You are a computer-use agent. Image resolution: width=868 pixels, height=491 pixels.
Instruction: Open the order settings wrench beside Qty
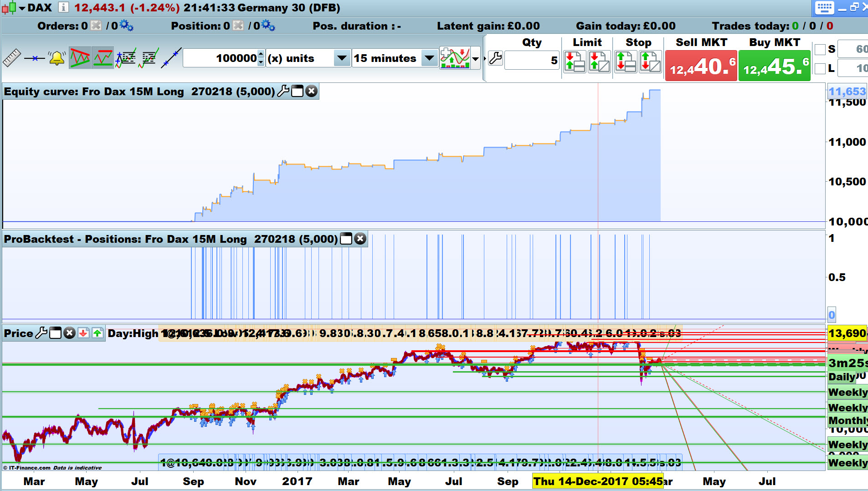click(495, 58)
